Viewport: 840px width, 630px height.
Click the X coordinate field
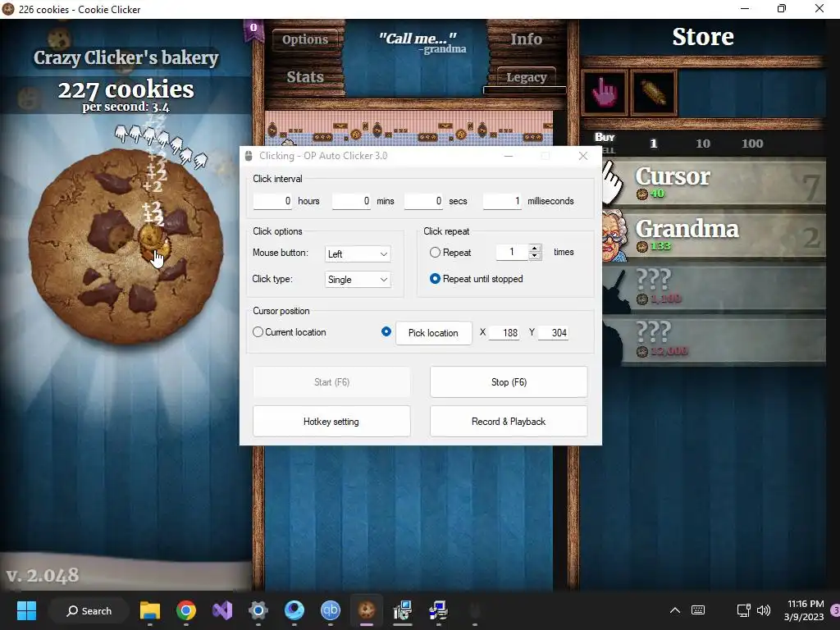pyautogui.click(x=504, y=333)
